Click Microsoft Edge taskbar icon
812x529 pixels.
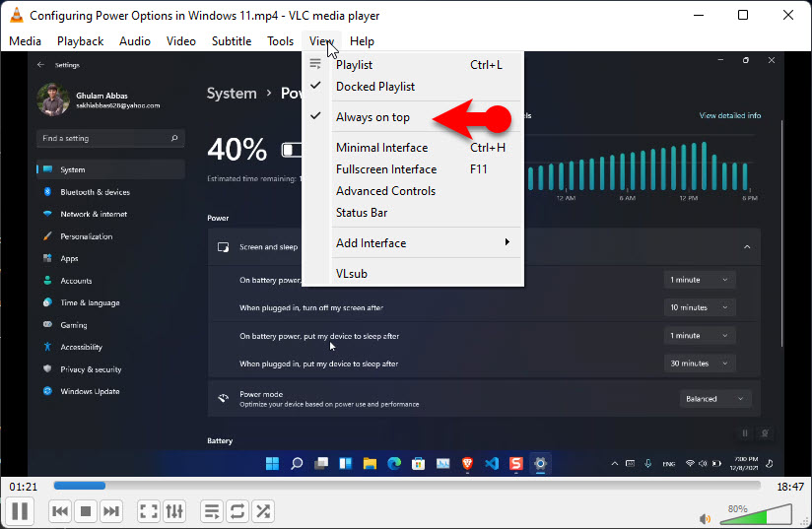coord(394,463)
